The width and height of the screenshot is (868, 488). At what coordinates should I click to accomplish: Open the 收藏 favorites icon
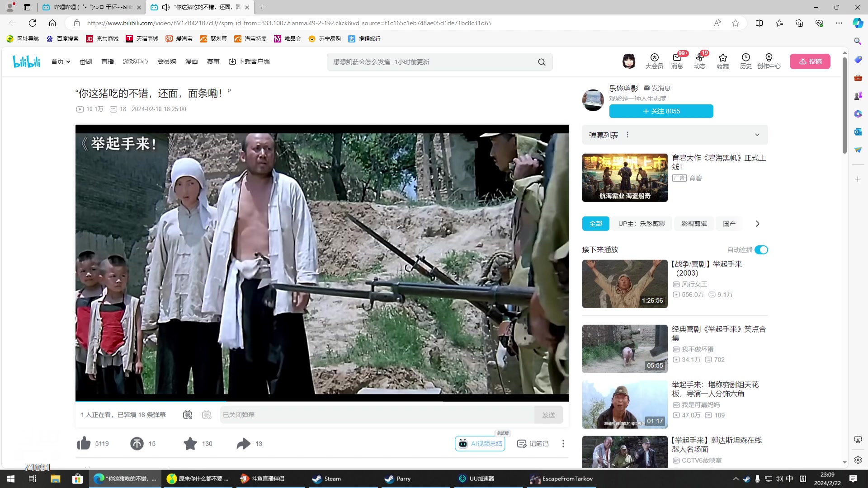(x=722, y=61)
